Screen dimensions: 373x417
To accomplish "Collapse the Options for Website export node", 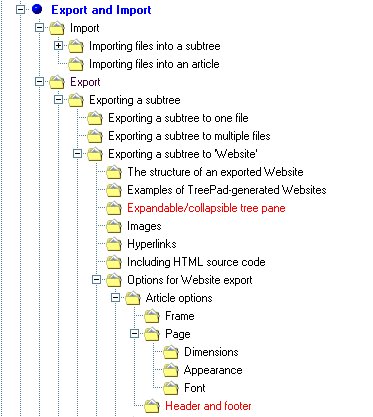I will (96, 279).
